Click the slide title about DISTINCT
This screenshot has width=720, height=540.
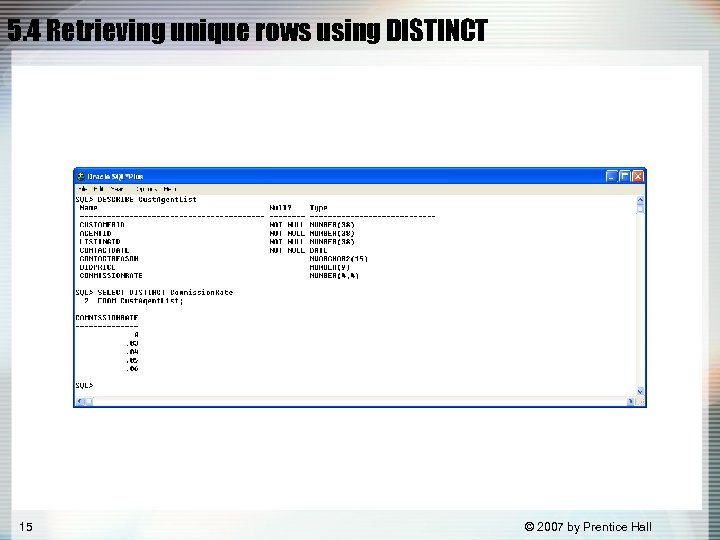(247, 30)
